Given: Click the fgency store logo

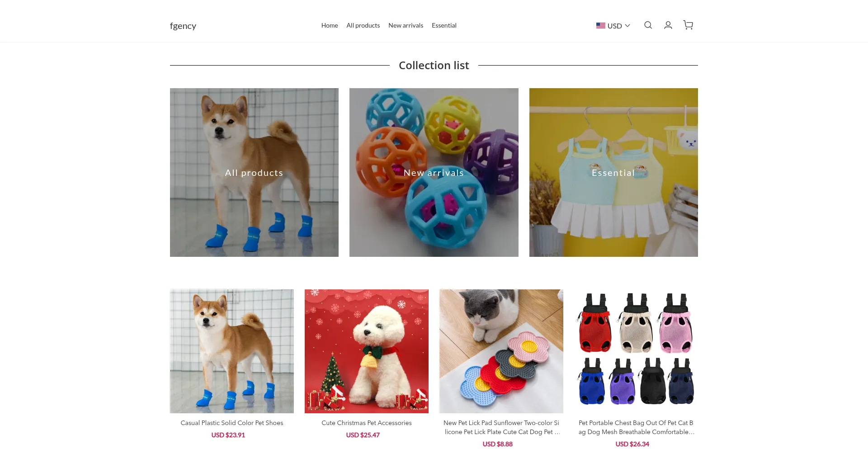Looking at the screenshot, I should point(183,26).
